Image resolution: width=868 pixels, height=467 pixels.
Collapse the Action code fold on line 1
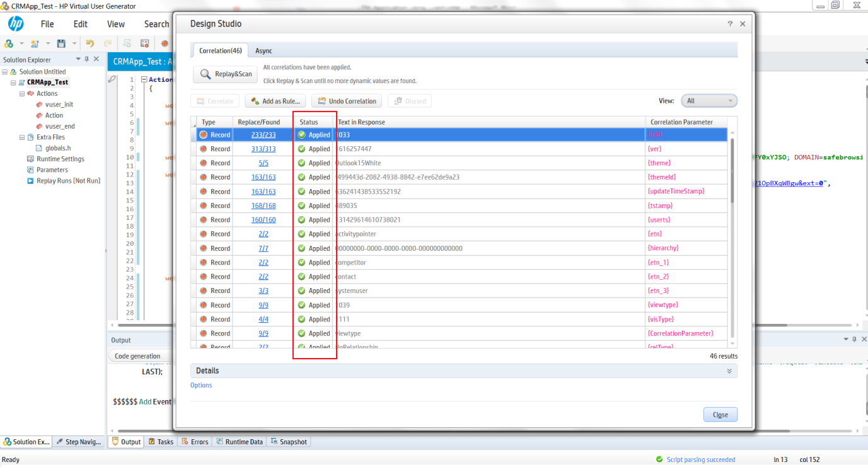pos(144,80)
